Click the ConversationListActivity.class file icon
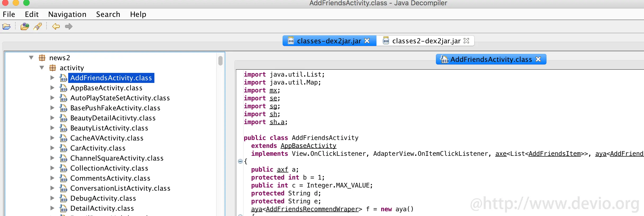 [x=63, y=188]
